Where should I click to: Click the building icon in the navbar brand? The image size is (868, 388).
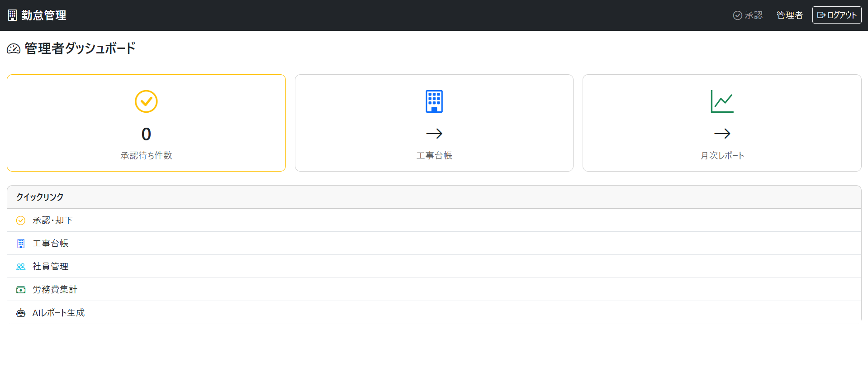[13, 15]
